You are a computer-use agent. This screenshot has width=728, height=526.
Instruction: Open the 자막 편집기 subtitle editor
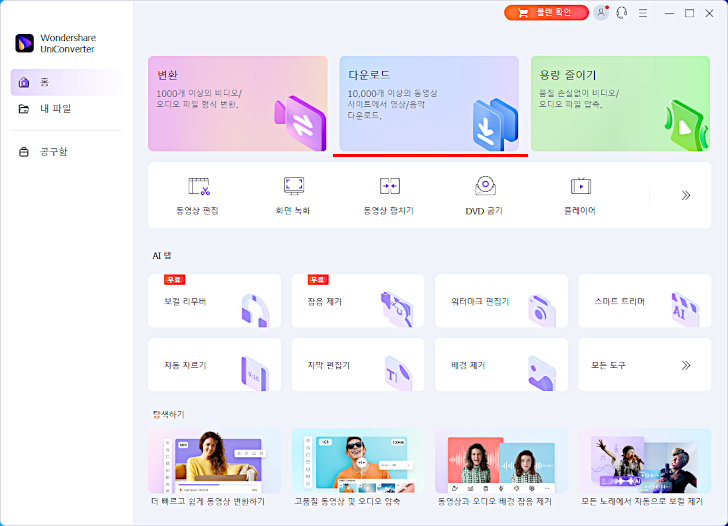[x=358, y=364]
